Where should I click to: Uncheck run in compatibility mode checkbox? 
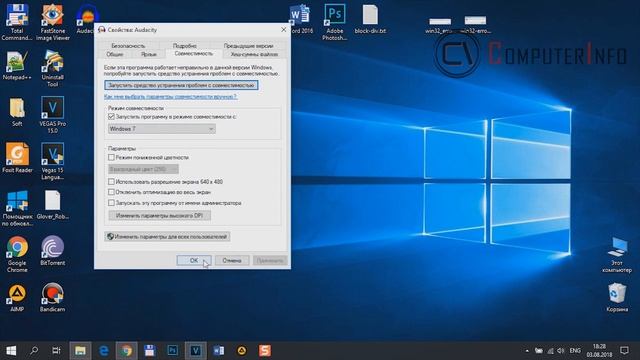click(x=111, y=117)
